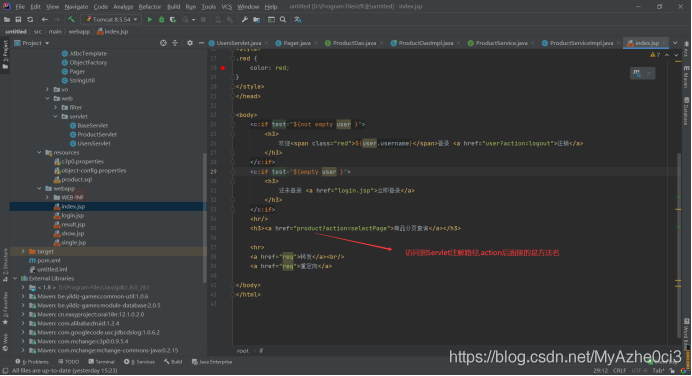
Task: Open the Problems tool window button
Action: click(x=32, y=362)
